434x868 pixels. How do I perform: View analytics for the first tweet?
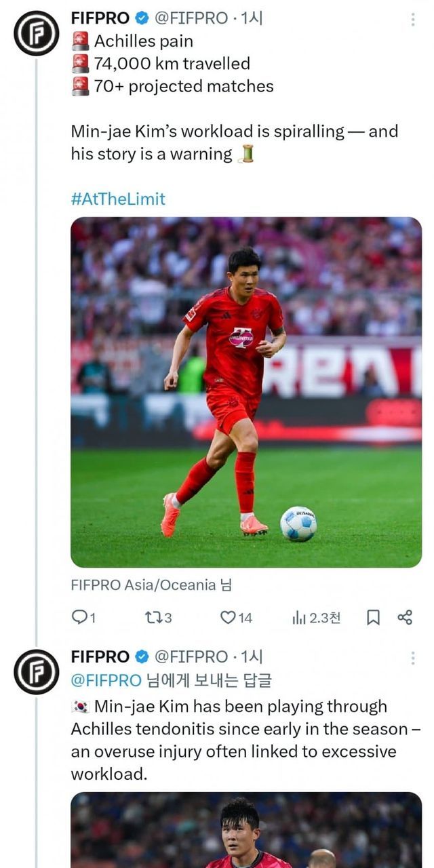click(298, 617)
